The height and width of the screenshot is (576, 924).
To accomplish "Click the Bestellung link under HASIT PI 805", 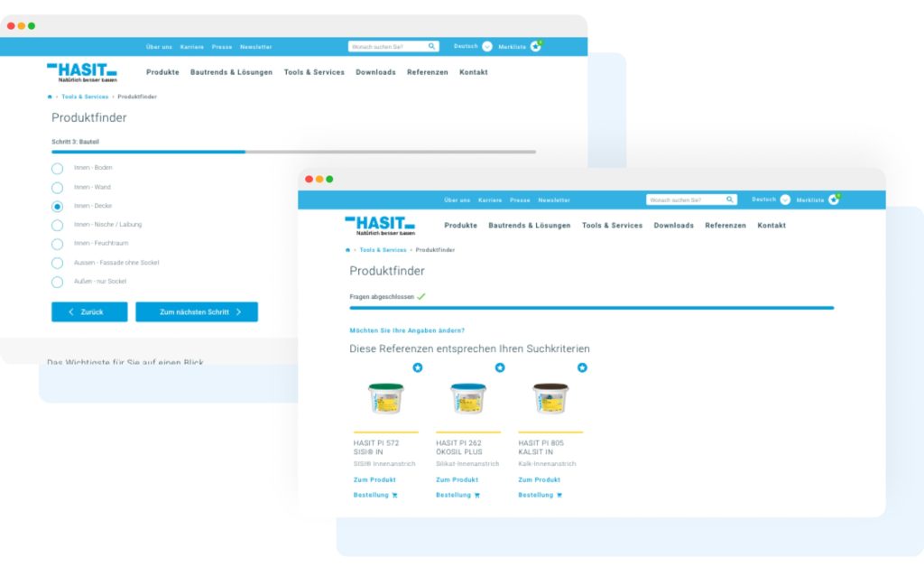I will (536, 496).
